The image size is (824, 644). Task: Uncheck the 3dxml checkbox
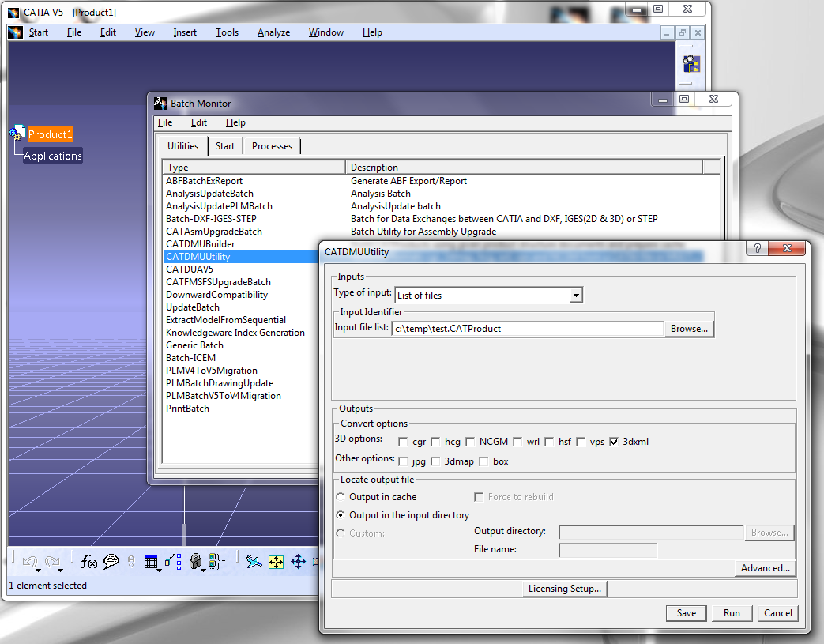pyautogui.click(x=613, y=442)
